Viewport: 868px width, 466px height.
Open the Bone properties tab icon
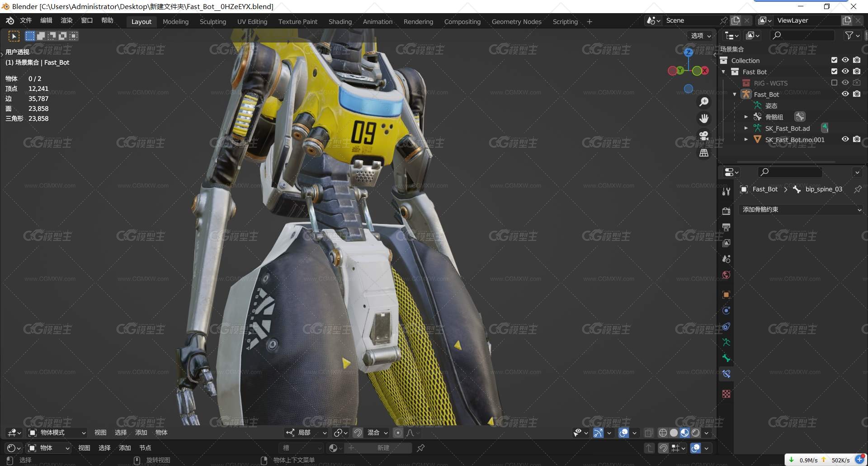point(726,358)
